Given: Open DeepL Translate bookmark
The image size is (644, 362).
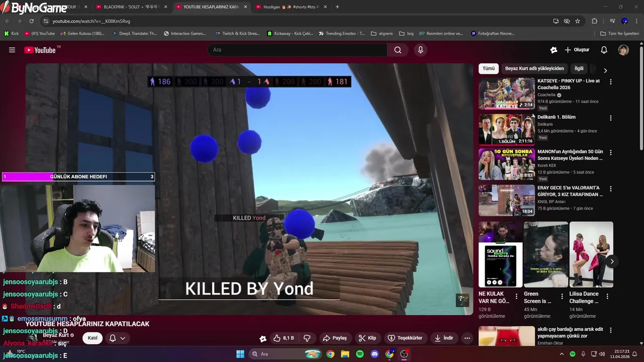Looking at the screenshot, I should (x=134, y=34).
